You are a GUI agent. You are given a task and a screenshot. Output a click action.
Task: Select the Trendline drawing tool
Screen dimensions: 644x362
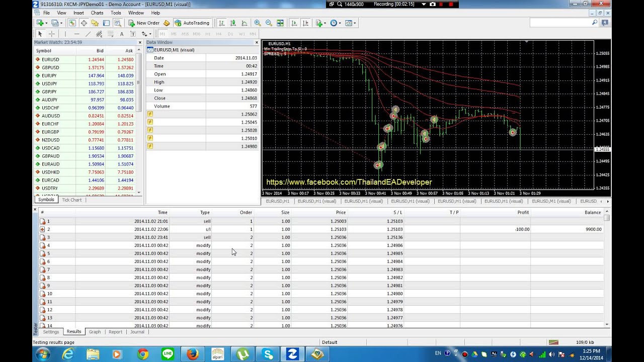click(88, 34)
